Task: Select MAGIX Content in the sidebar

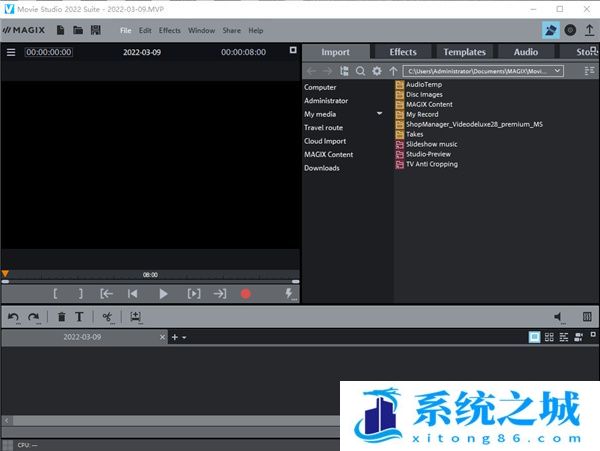Action: tap(329, 155)
